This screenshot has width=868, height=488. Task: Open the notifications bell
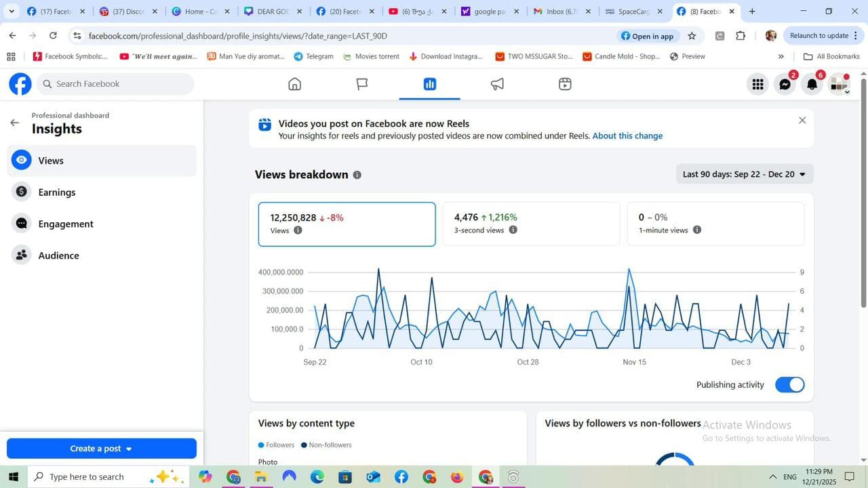click(x=812, y=84)
